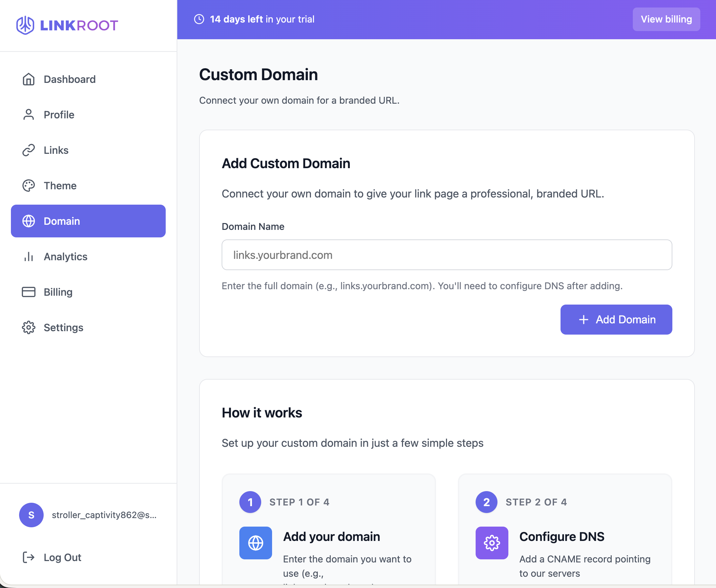Click the step 2 number badge

pos(487,502)
